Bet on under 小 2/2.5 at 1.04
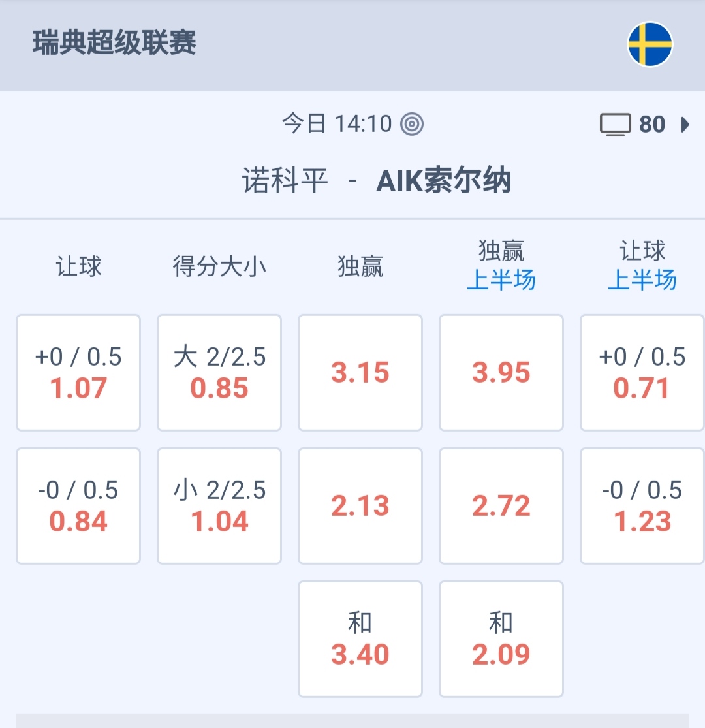705x728 pixels. [x=219, y=506]
